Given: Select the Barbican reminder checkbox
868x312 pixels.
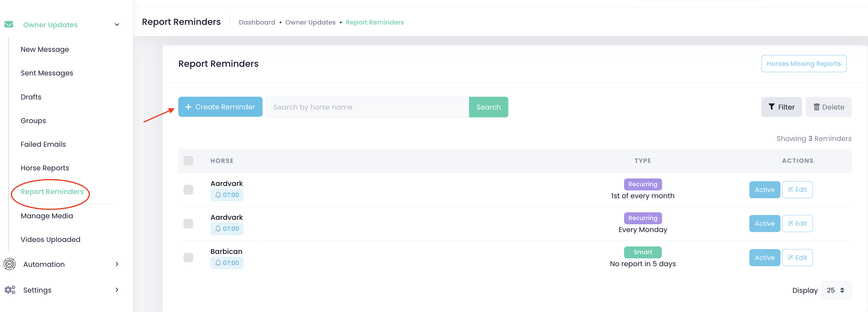Looking at the screenshot, I should click(188, 258).
